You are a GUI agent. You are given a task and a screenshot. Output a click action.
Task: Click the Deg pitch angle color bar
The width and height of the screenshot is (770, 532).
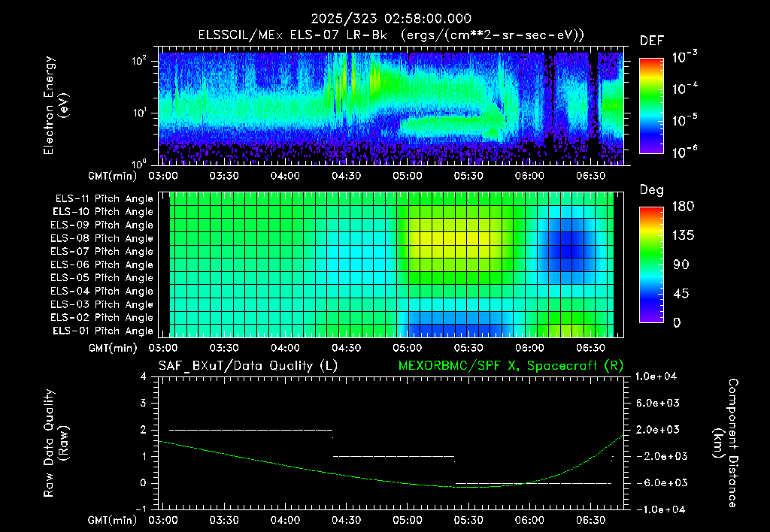pyautogui.click(x=652, y=264)
